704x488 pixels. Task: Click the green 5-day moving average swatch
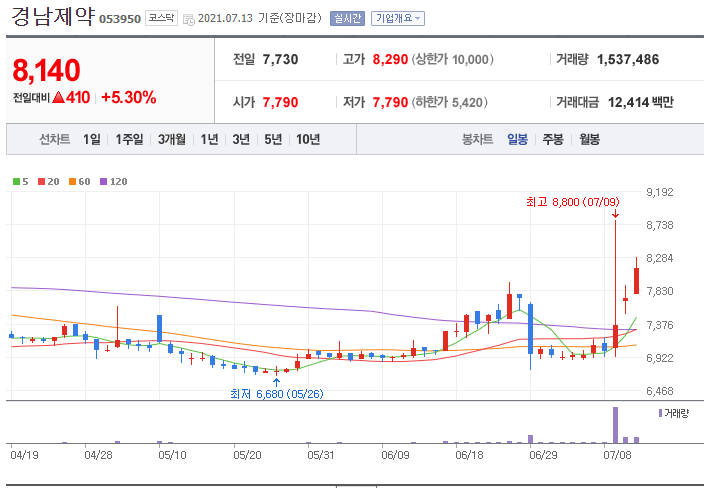[x=16, y=181]
